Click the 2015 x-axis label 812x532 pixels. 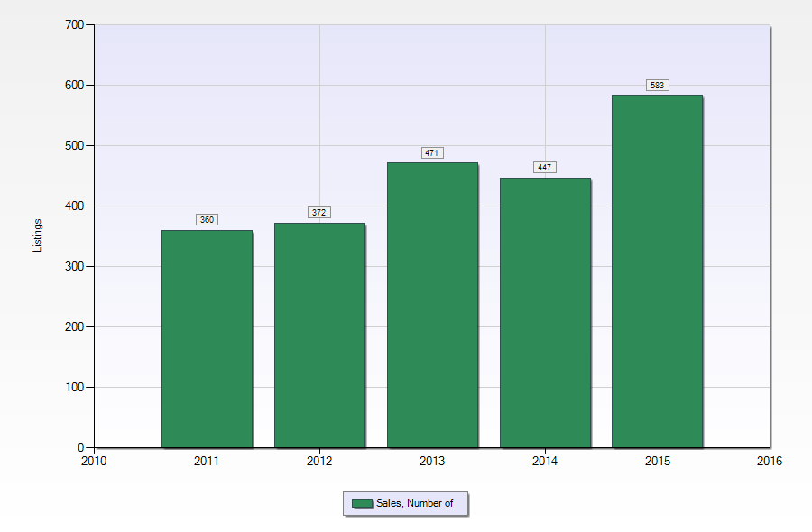click(x=657, y=461)
